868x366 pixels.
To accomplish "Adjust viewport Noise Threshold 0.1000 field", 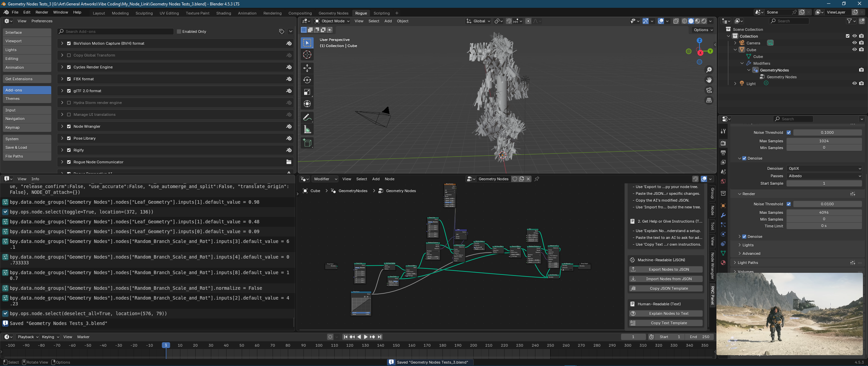I will 827,133.
